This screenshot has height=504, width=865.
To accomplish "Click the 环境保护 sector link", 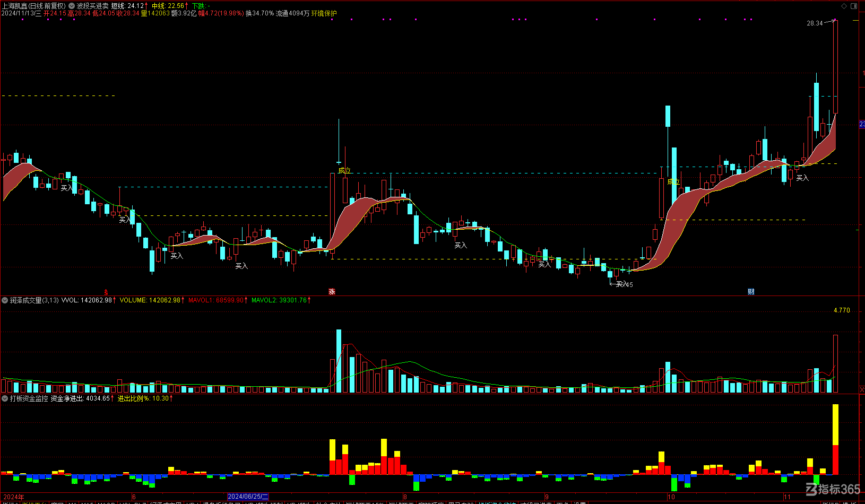I will [324, 13].
